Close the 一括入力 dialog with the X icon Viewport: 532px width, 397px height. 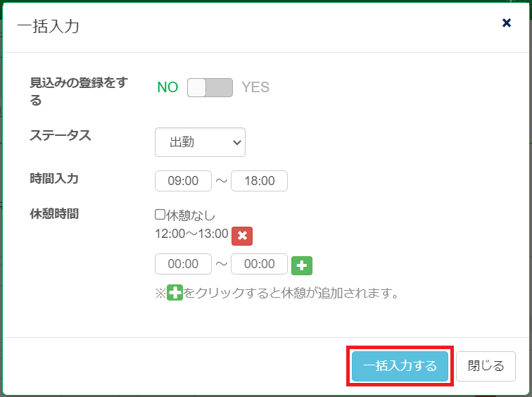(506, 23)
